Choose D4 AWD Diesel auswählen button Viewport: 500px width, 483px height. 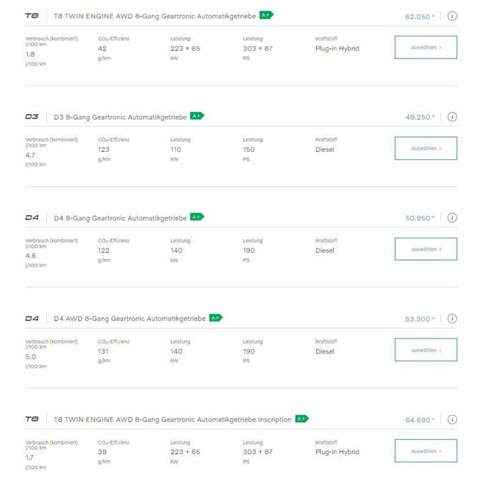click(426, 350)
